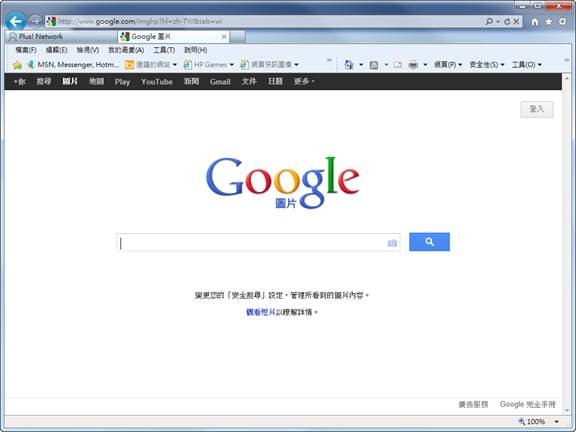576x432 pixels.
Task: Open Favorites with the star icon
Action: (x=548, y=22)
